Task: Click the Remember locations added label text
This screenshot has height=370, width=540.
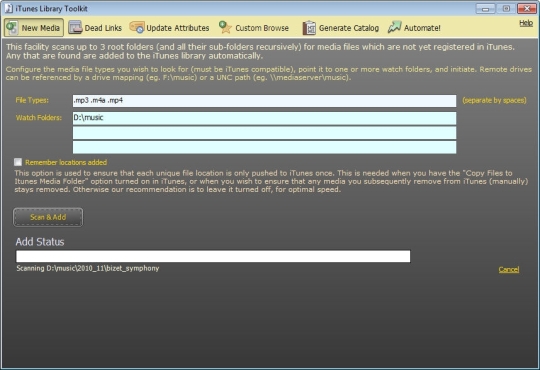Action: (66, 162)
